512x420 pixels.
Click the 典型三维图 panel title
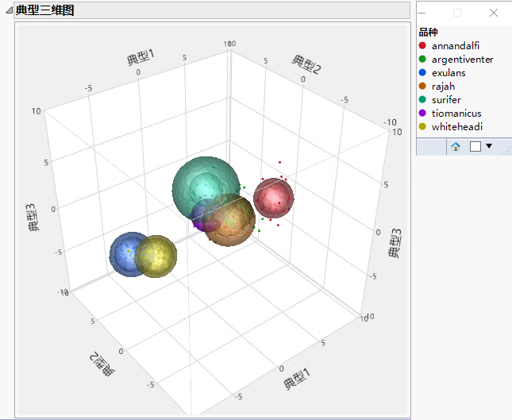[x=45, y=10]
